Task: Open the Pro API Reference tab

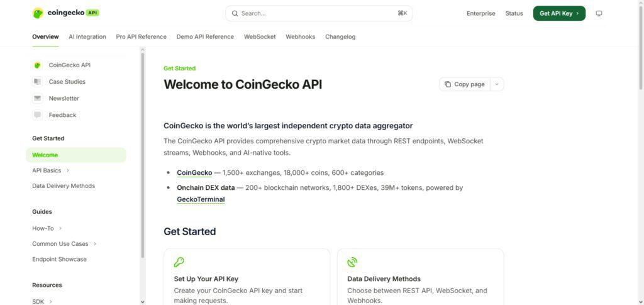Action: pos(142,37)
